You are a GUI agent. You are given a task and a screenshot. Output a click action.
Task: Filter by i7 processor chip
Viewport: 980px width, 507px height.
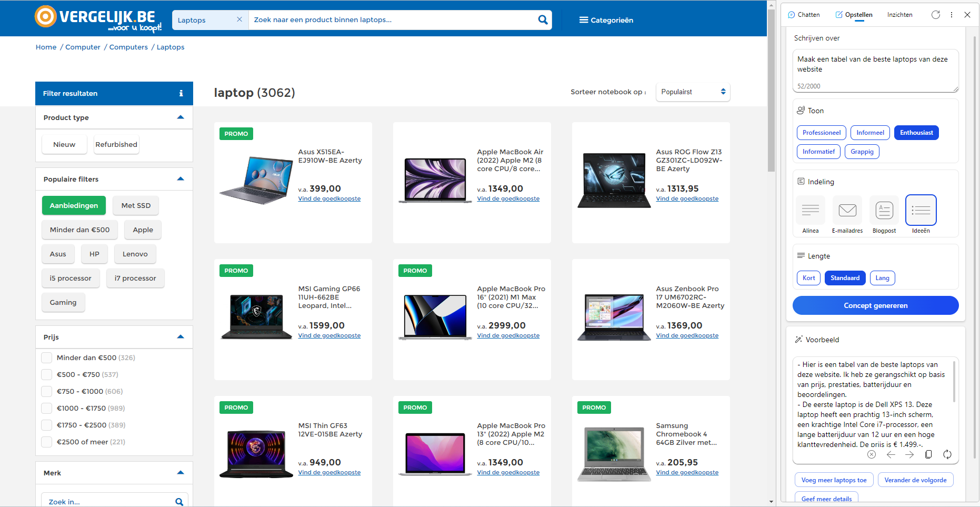pyautogui.click(x=135, y=279)
